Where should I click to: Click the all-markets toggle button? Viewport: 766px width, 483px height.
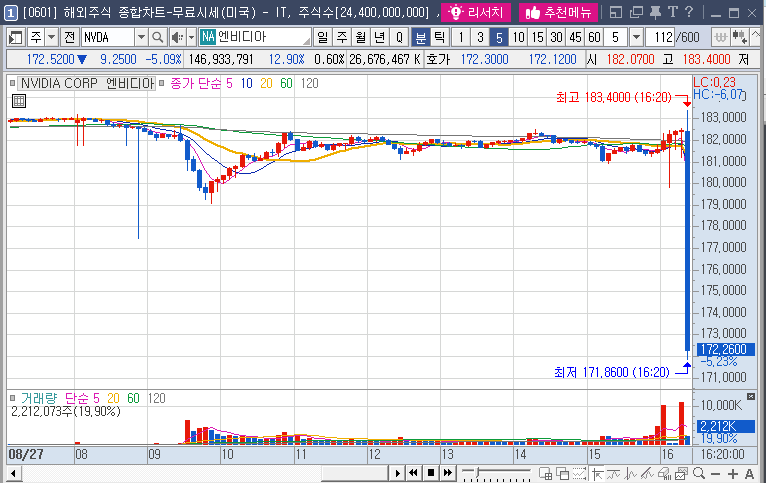[70, 37]
